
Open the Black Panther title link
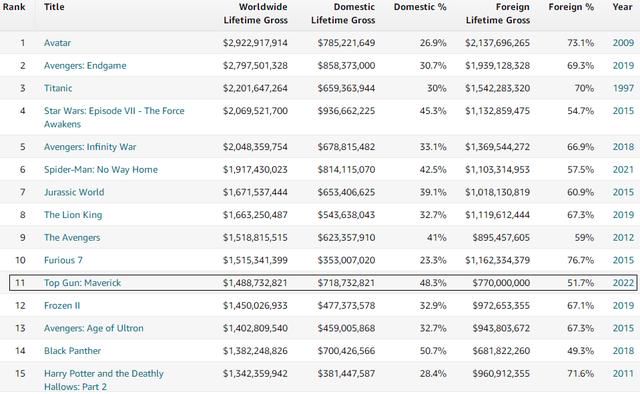[72, 351]
